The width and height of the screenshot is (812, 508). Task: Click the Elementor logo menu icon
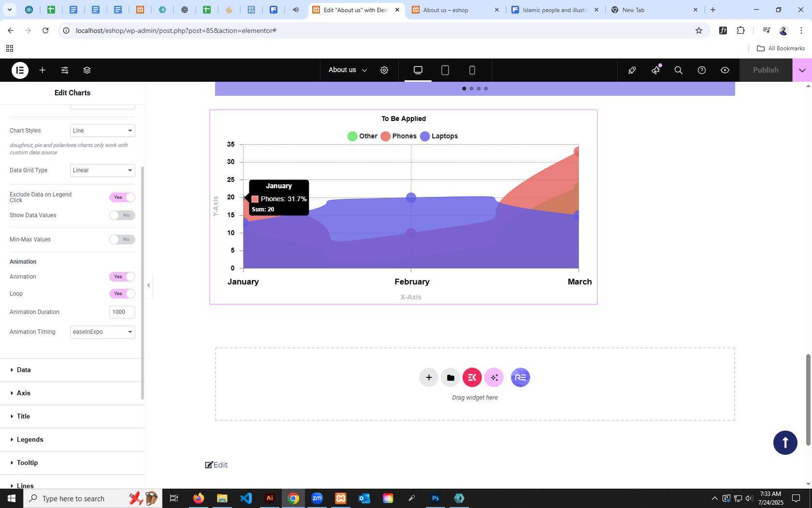[20, 70]
